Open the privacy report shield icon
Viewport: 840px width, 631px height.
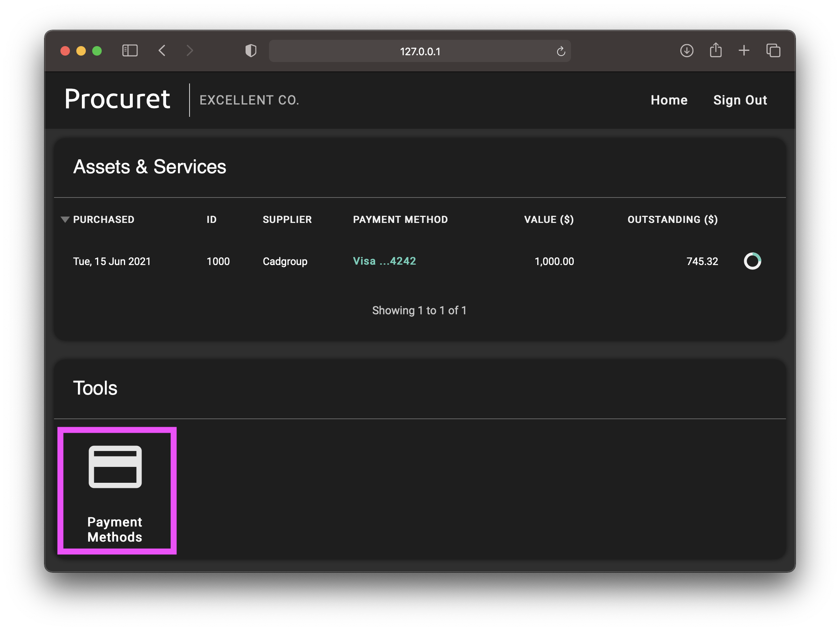pos(251,51)
